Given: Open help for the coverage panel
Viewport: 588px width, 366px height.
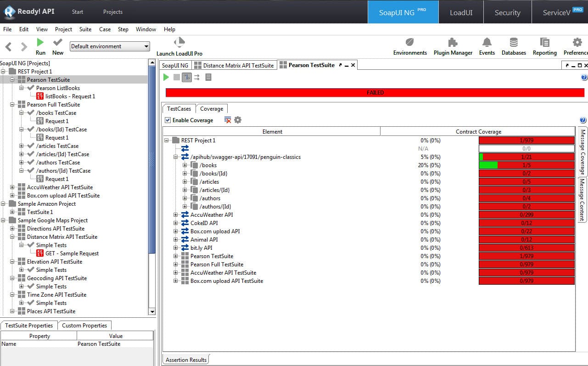Looking at the screenshot, I should 583,120.
